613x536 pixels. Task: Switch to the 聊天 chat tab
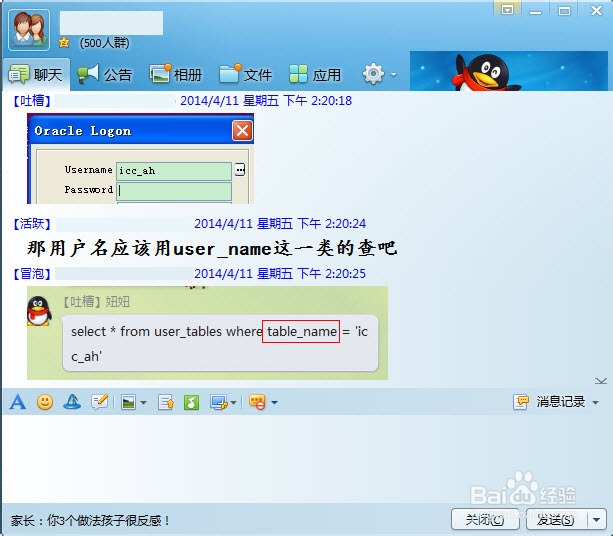[36, 74]
